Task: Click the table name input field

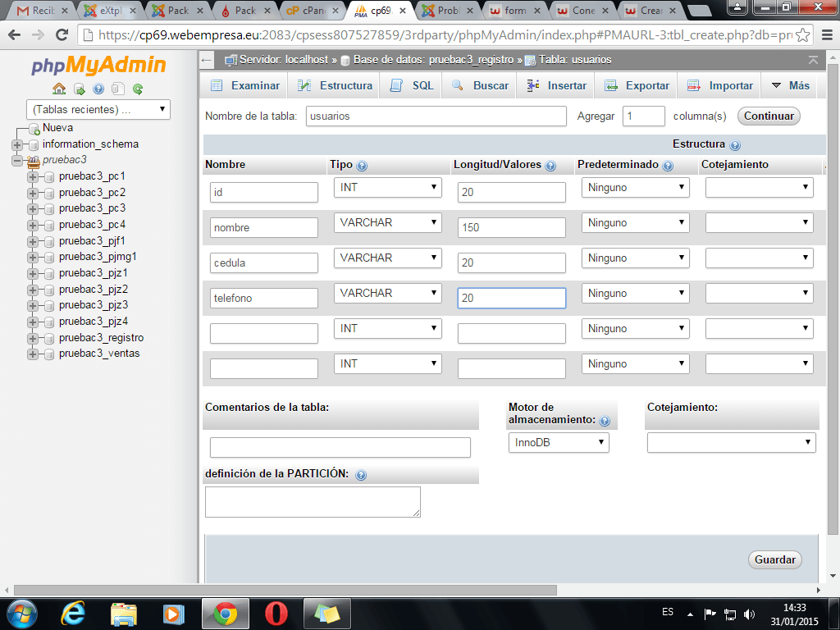Action: coord(435,116)
